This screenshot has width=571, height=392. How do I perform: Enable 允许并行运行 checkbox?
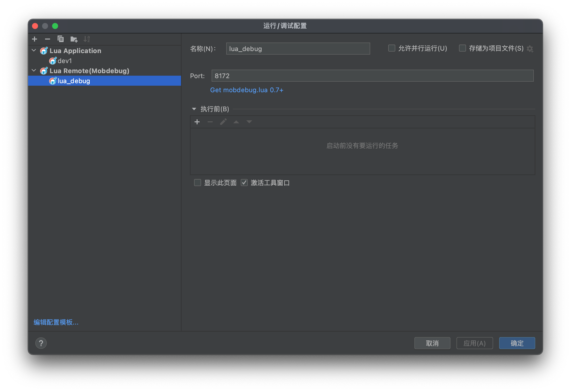[392, 48]
